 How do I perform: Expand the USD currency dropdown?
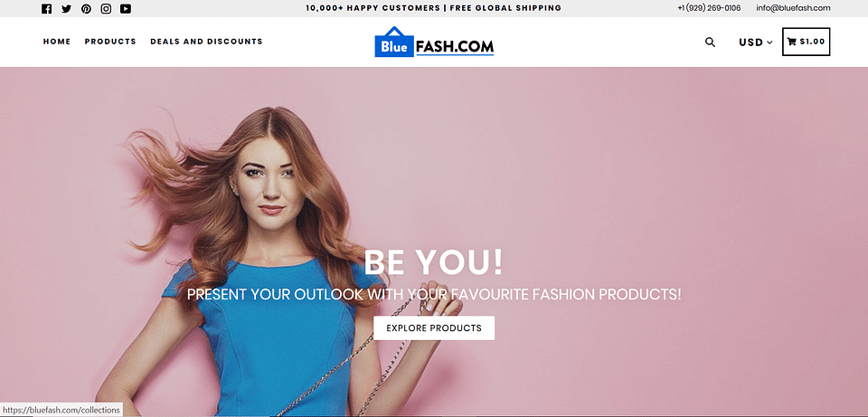(x=755, y=43)
